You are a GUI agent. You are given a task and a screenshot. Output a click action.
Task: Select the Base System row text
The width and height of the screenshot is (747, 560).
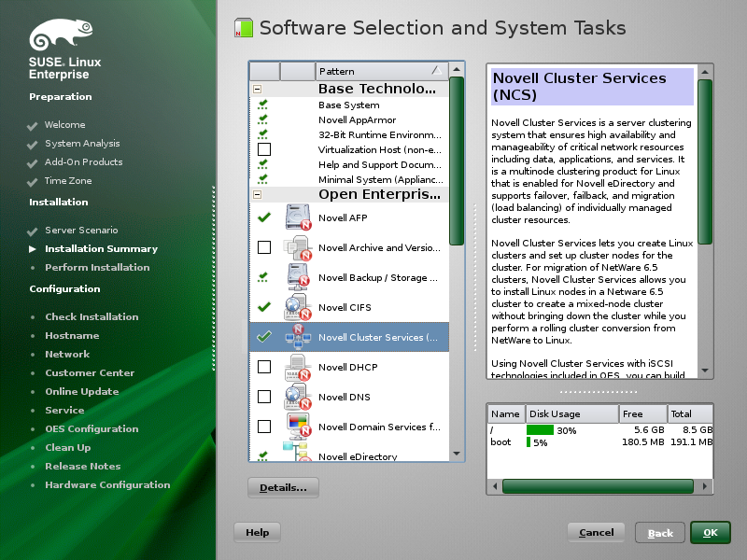[348, 105]
